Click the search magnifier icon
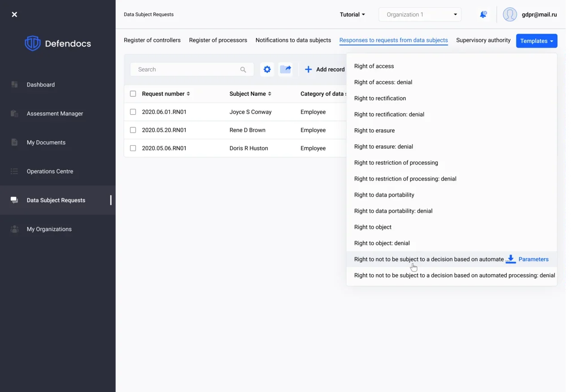Image resolution: width=574 pixels, height=392 pixels. [x=243, y=69]
